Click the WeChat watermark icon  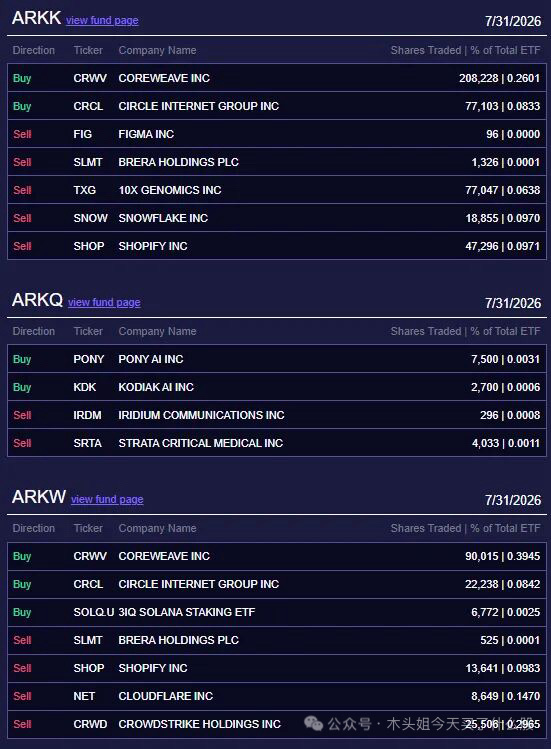coord(313,723)
